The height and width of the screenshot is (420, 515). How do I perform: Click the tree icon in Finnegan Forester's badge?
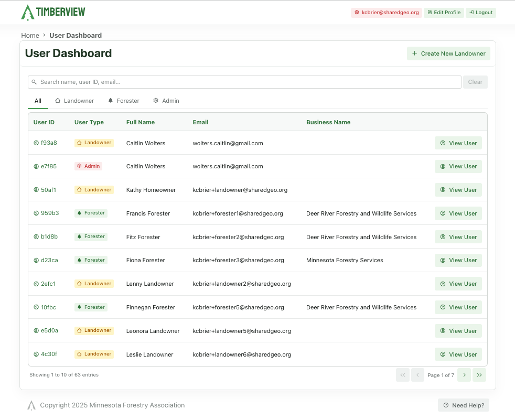tap(79, 307)
